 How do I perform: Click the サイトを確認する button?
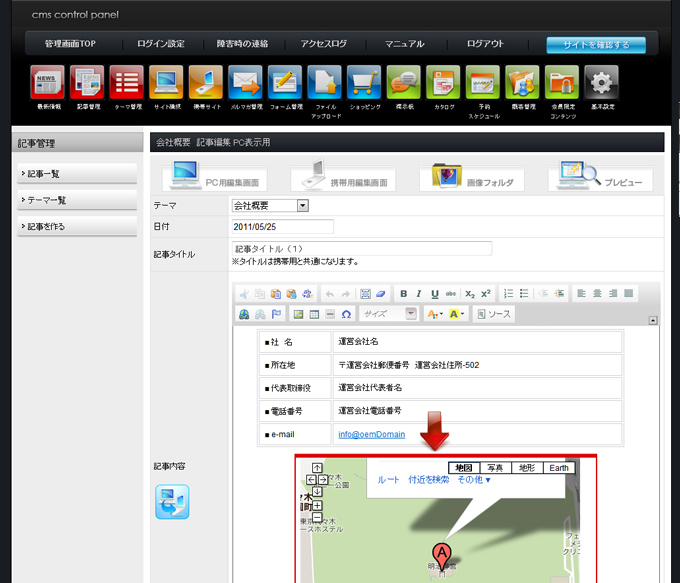pos(596,45)
